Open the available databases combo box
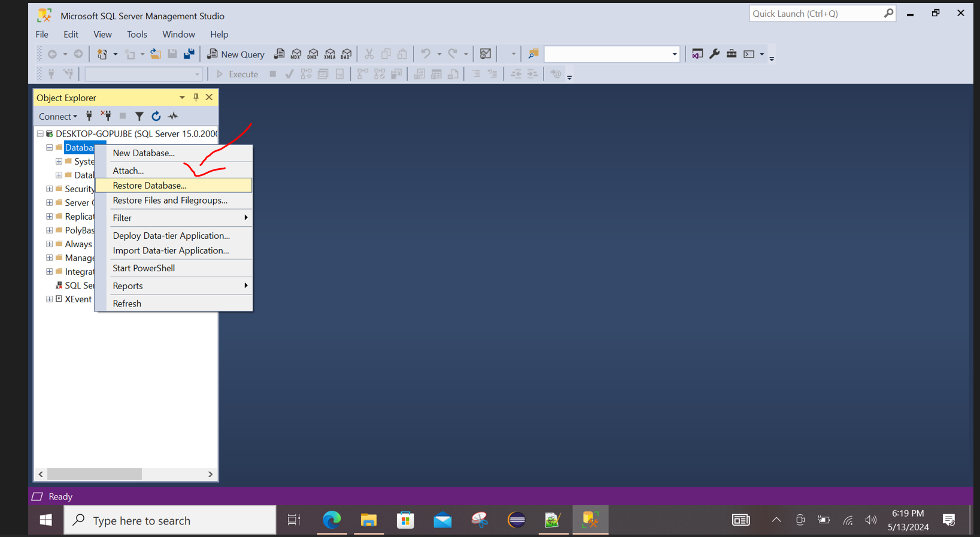The height and width of the screenshot is (537, 980). coord(144,74)
